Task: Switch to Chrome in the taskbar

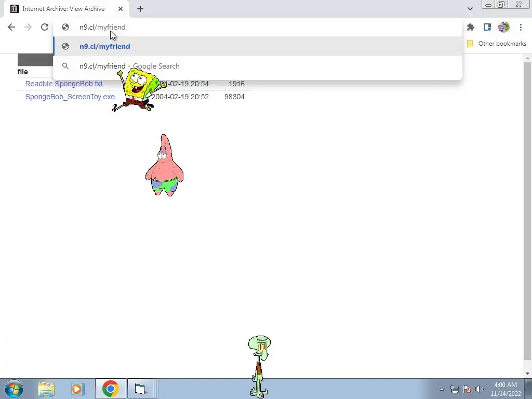Action: 110,389
